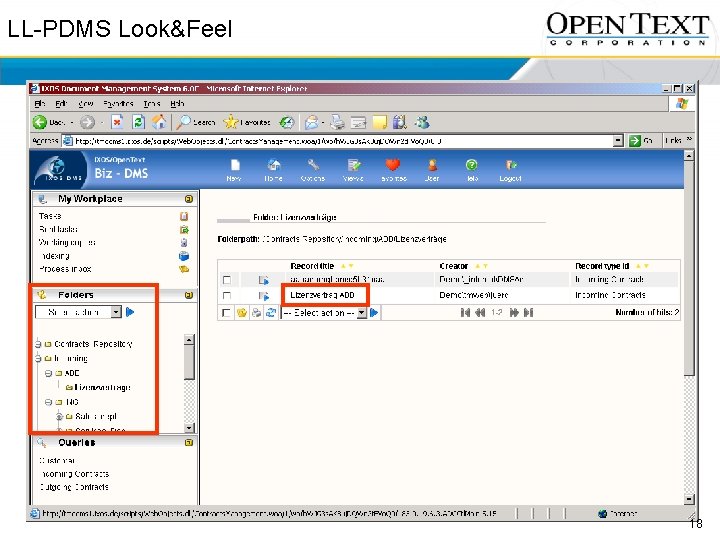Click the Sent tasks icon in My Workplace
Screen dimensions: 720x540
coord(184,230)
